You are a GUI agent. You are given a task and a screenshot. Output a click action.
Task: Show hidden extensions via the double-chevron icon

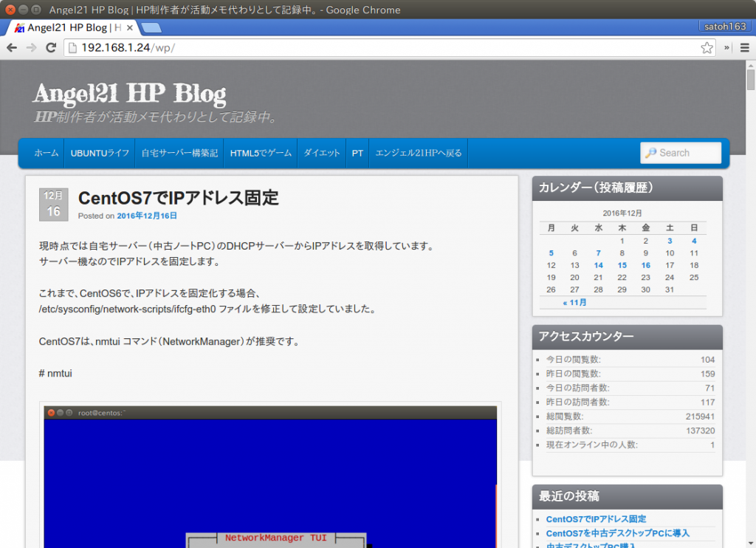[x=726, y=48]
